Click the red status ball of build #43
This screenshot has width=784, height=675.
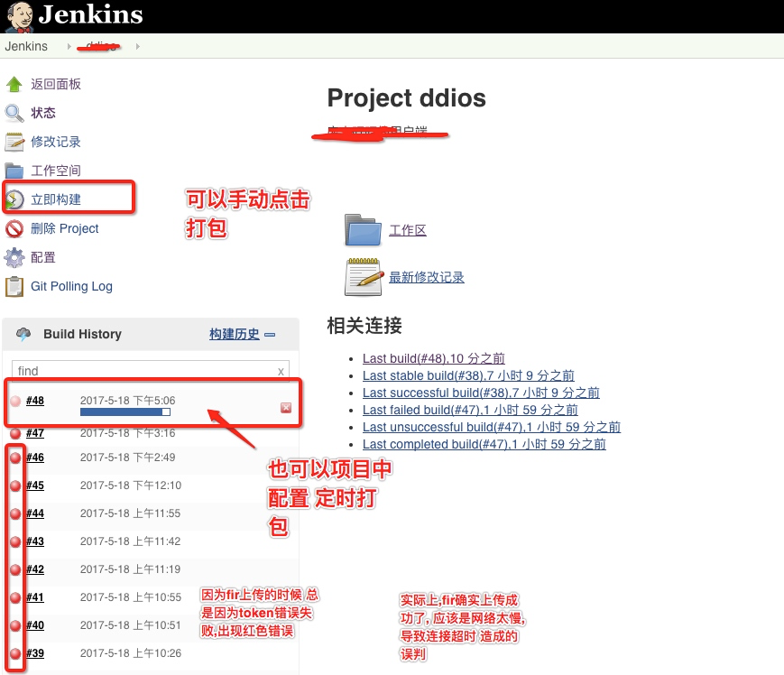click(x=15, y=541)
